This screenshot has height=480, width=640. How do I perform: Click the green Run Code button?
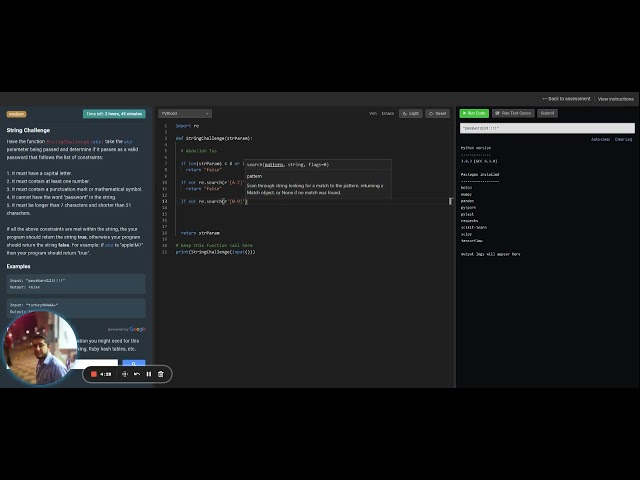coord(474,113)
